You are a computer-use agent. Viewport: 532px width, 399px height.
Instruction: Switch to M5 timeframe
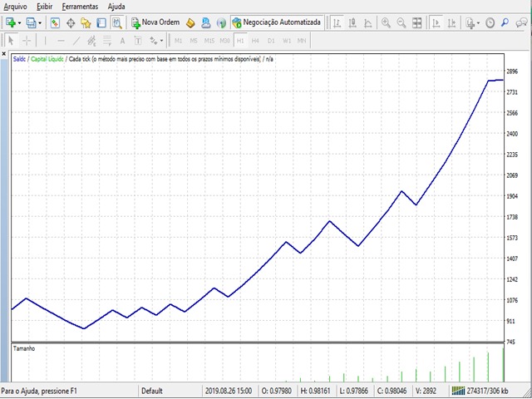pos(194,41)
